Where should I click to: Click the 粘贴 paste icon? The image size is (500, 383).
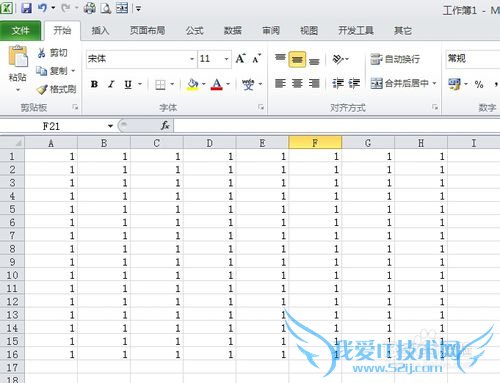pyautogui.click(x=18, y=56)
